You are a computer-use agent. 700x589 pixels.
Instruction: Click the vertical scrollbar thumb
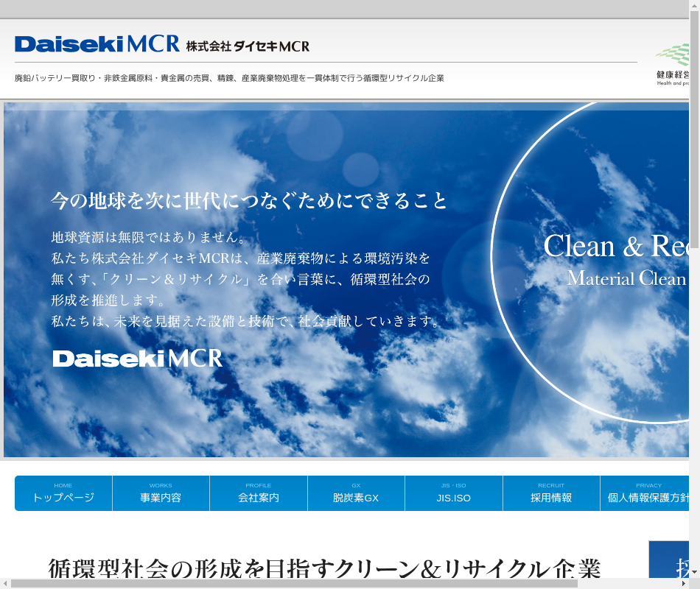tap(694, 133)
